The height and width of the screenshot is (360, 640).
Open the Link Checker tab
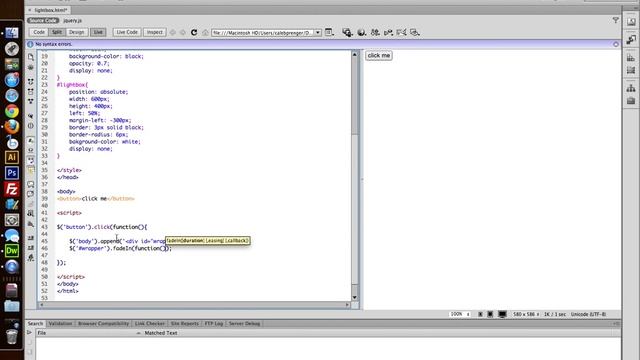pyautogui.click(x=150, y=324)
